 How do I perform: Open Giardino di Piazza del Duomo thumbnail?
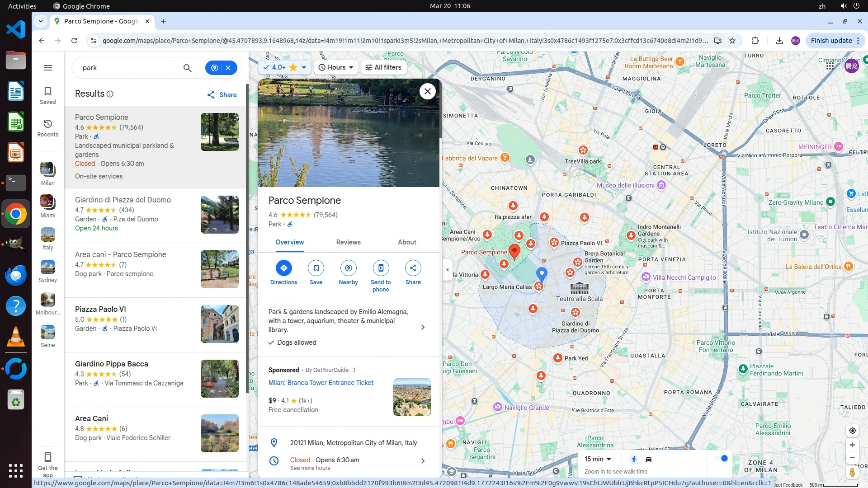pyautogui.click(x=219, y=215)
